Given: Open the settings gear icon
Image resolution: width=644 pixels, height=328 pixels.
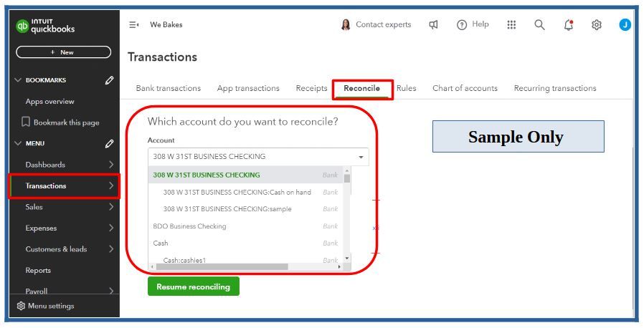Looking at the screenshot, I should click(x=597, y=24).
